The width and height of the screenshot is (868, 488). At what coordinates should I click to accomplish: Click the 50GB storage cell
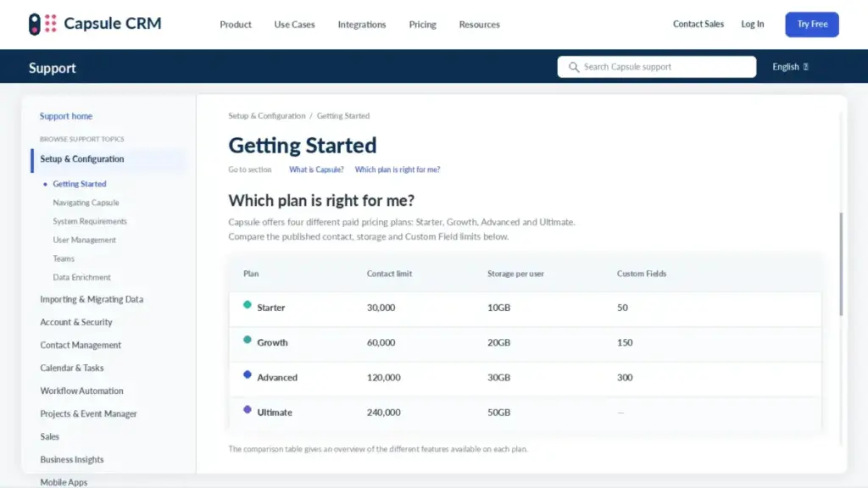(498, 413)
